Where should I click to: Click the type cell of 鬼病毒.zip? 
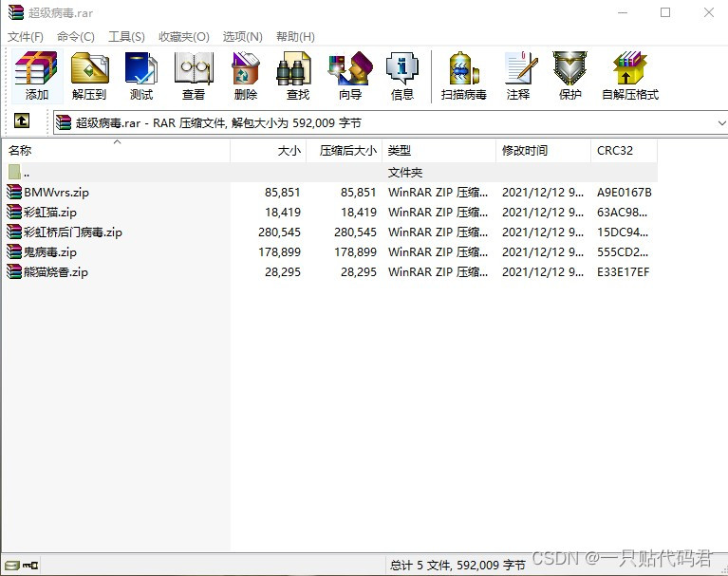[438, 252]
